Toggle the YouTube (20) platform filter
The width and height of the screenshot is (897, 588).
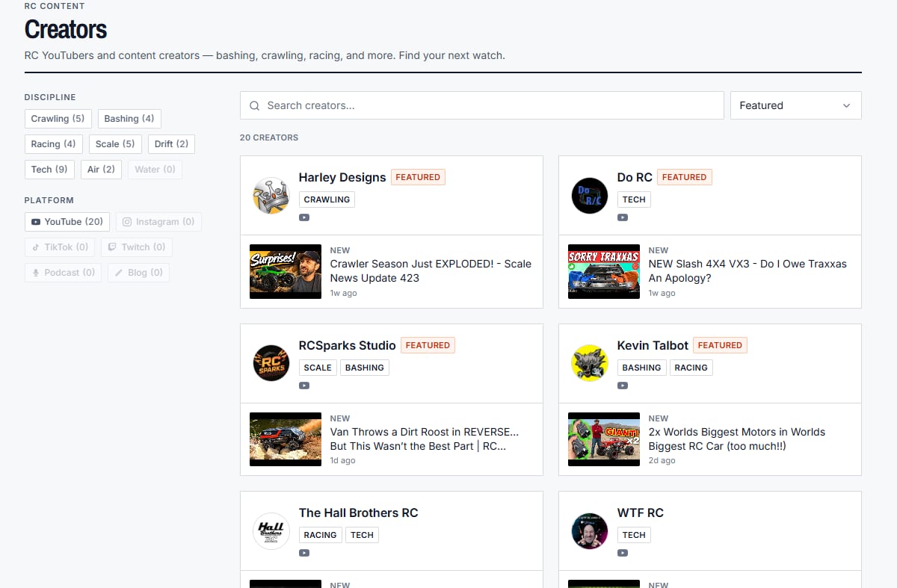[x=67, y=221]
